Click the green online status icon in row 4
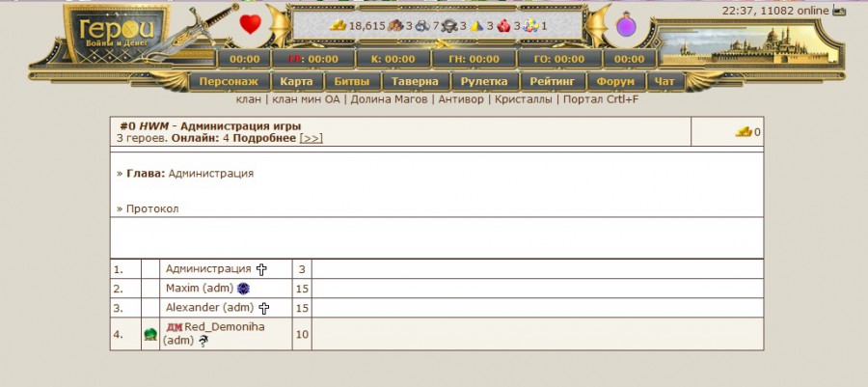 (150, 335)
